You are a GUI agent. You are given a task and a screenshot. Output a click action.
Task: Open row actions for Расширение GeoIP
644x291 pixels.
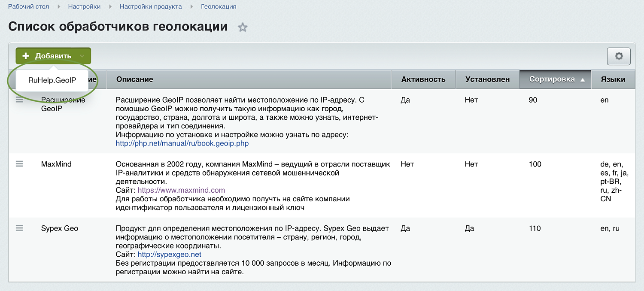point(19,100)
